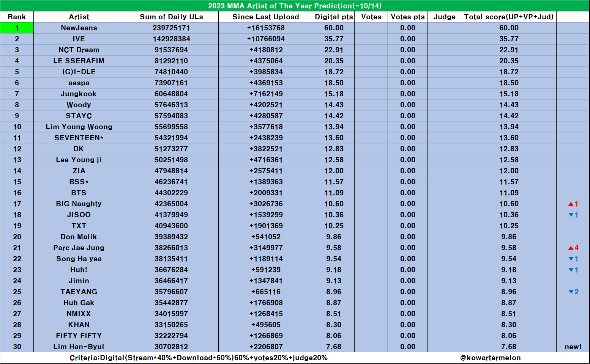590x364 pixels.
Task: Click the 'BSS*' artist cell
Action: click(x=79, y=182)
